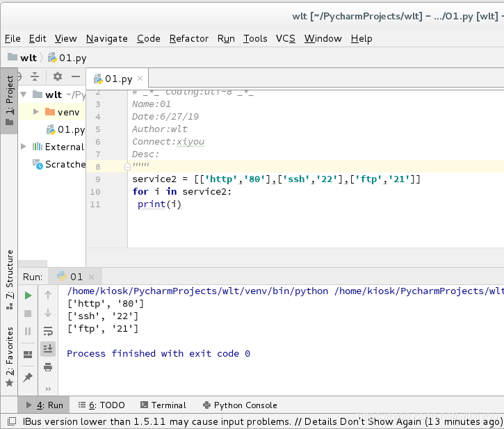Viewport: 504px width, 429px height.
Task: Click output line ['http', '80']
Action: [106, 304]
